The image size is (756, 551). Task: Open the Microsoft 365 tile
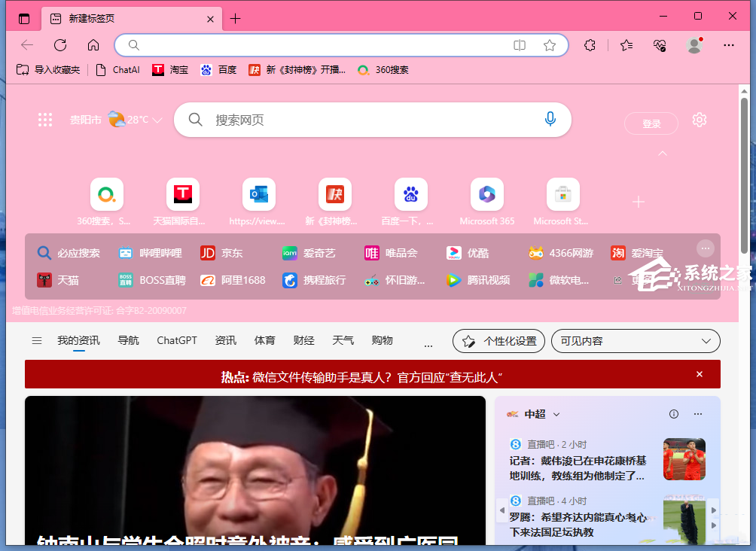[486, 193]
